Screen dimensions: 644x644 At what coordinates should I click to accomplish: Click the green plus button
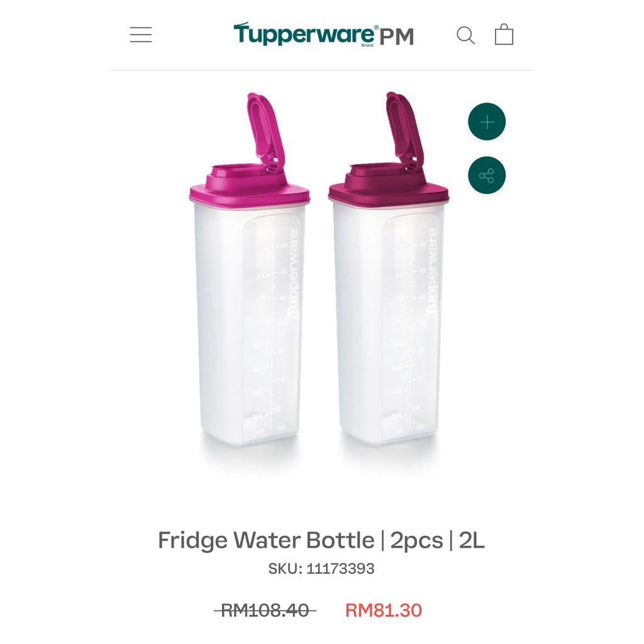coord(487,121)
